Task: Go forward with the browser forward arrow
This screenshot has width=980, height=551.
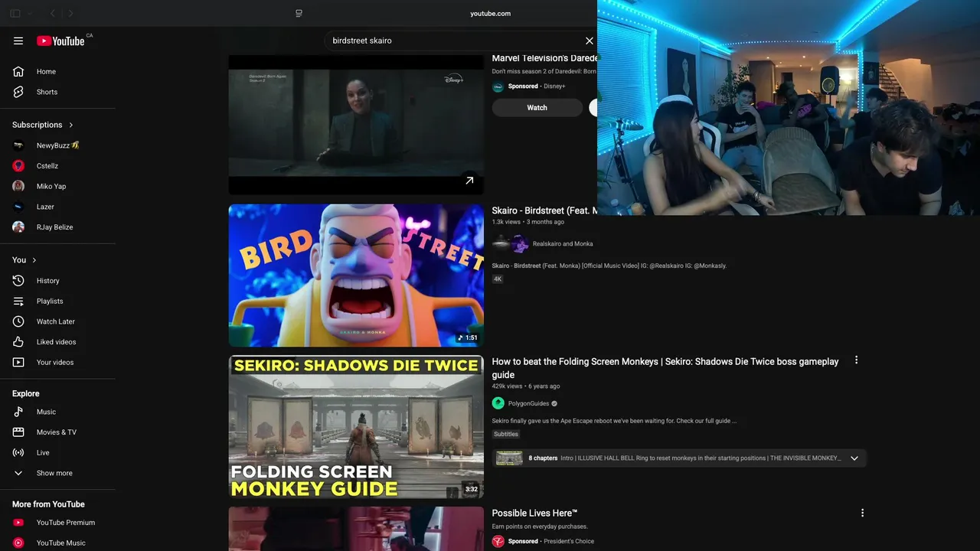Action: tap(71, 13)
